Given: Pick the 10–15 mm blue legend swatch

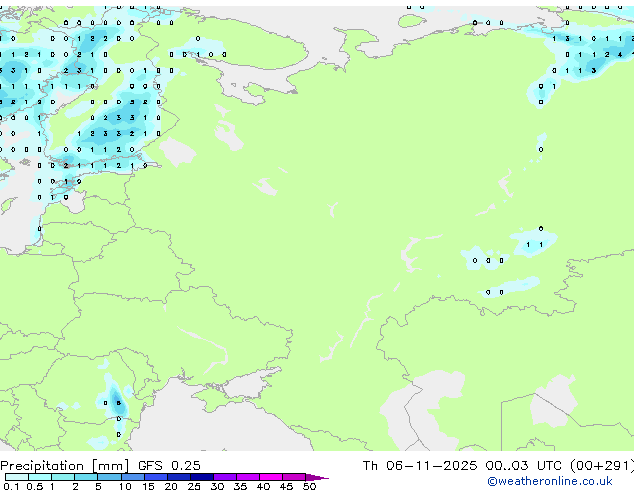Looking at the screenshot, I should [132, 477].
